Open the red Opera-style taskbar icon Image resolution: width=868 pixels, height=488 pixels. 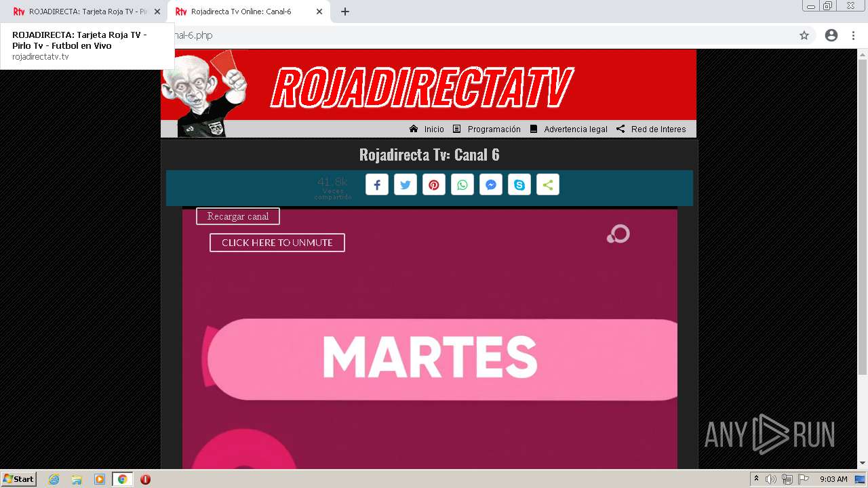pos(145,479)
